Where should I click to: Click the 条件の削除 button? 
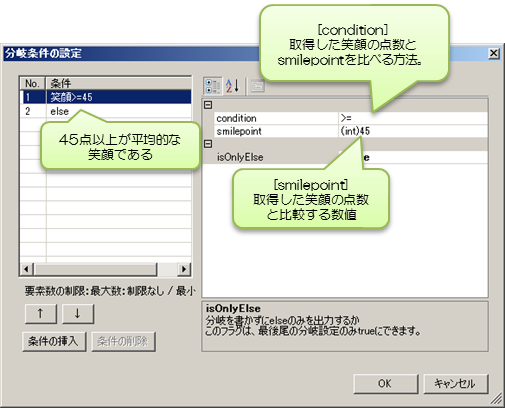click(x=123, y=341)
